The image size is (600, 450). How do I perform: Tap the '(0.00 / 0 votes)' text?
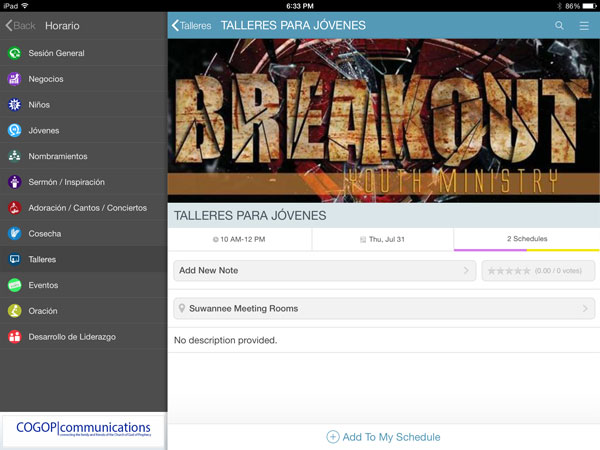pos(558,271)
